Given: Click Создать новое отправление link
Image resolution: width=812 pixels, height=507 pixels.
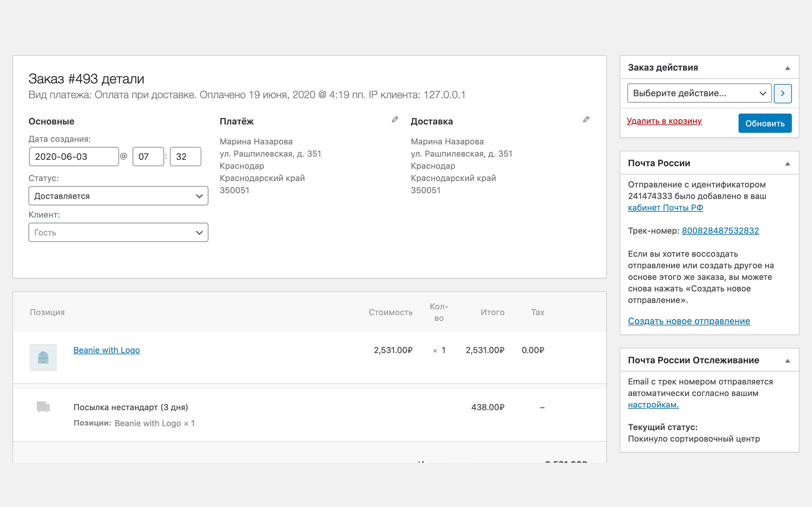Looking at the screenshot, I should (689, 321).
